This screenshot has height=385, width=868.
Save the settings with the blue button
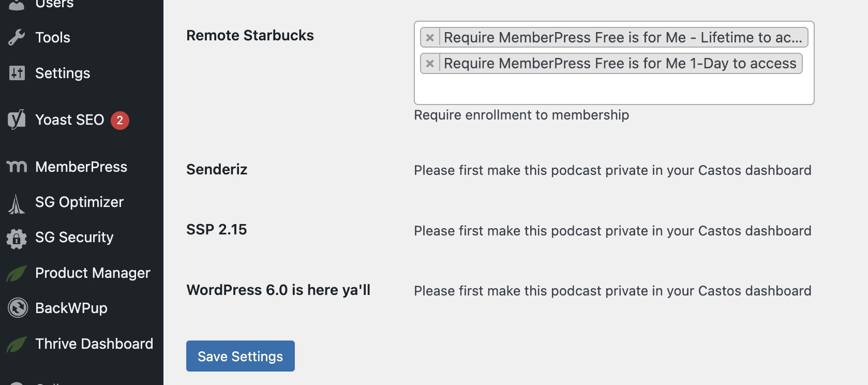241,356
